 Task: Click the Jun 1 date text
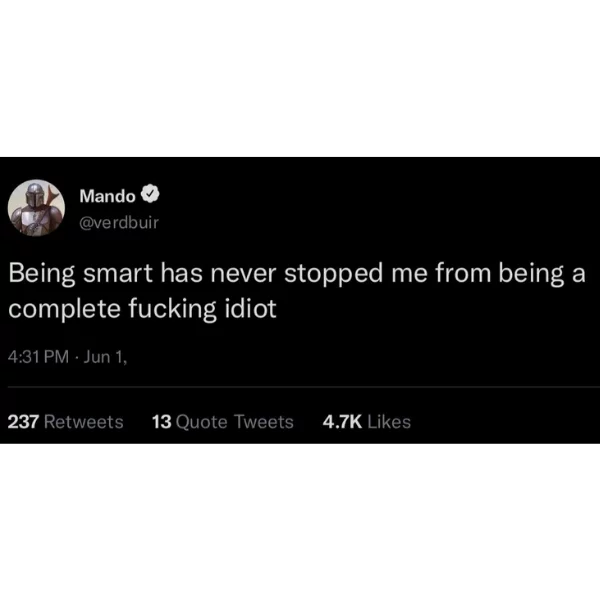[x=105, y=357]
